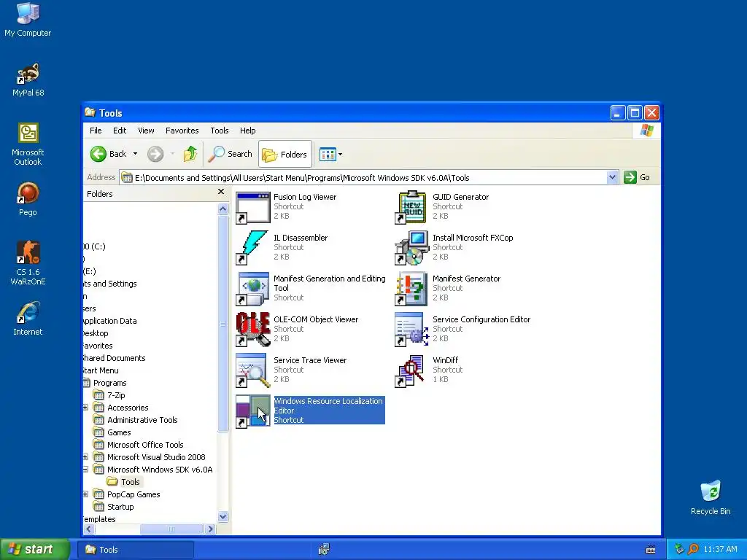Open the Favorites menu
Viewport: 747px width, 560px height.
click(182, 131)
